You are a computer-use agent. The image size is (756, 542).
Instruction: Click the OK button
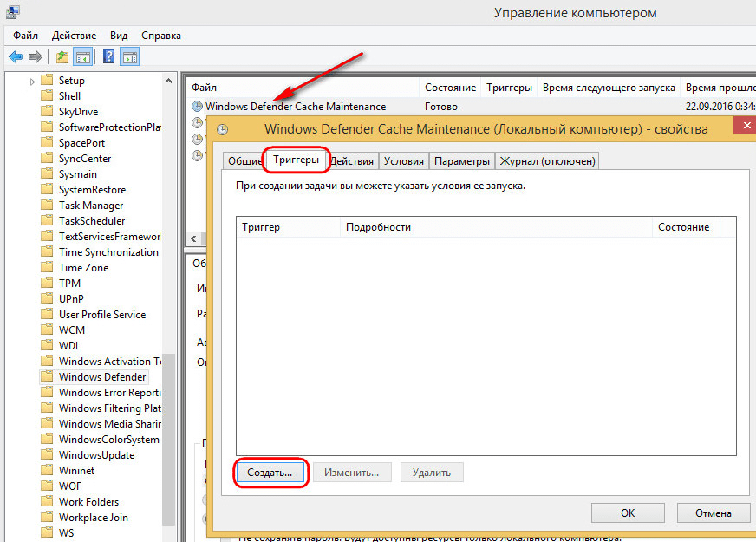click(x=628, y=513)
